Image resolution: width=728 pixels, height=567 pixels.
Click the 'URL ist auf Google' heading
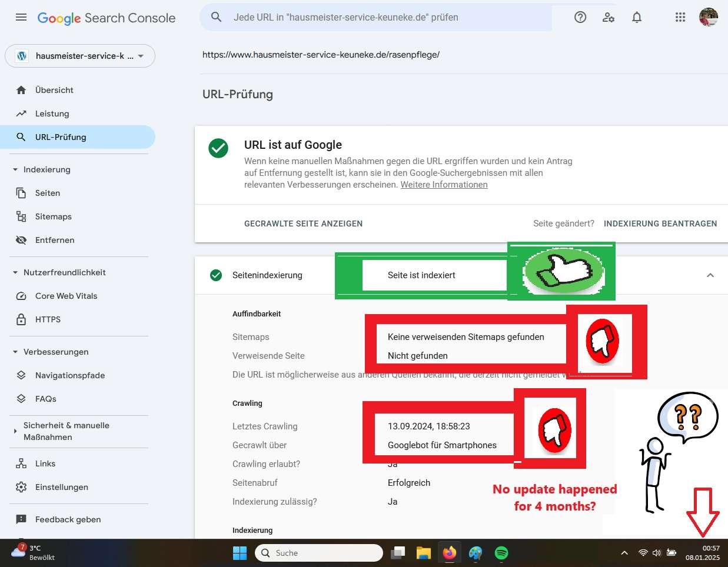[x=293, y=145]
